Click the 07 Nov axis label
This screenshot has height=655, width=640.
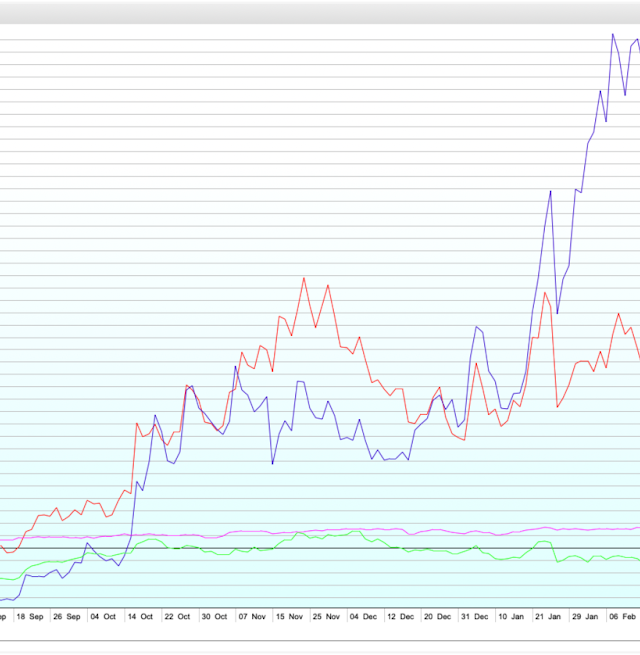click(x=250, y=617)
